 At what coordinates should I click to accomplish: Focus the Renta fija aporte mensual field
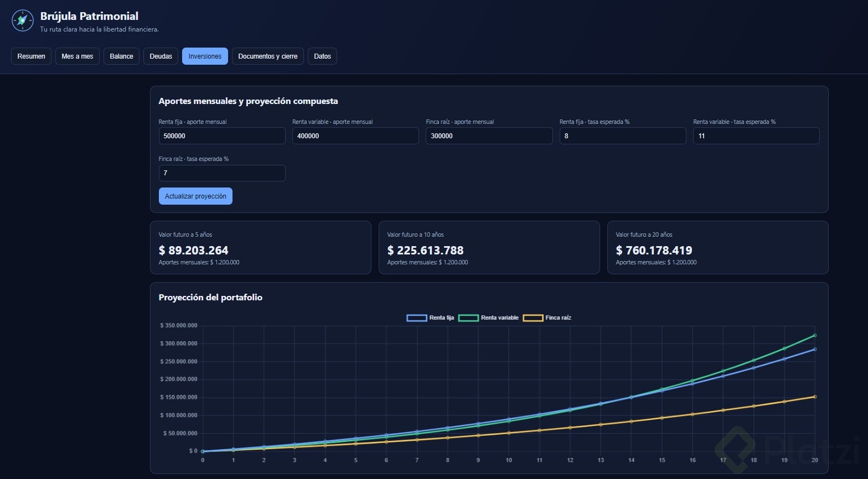222,136
